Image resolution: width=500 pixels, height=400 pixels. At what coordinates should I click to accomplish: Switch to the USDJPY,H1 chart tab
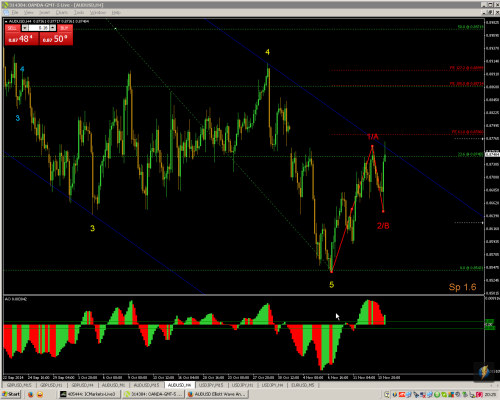pyautogui.click(x=243, y=385)
